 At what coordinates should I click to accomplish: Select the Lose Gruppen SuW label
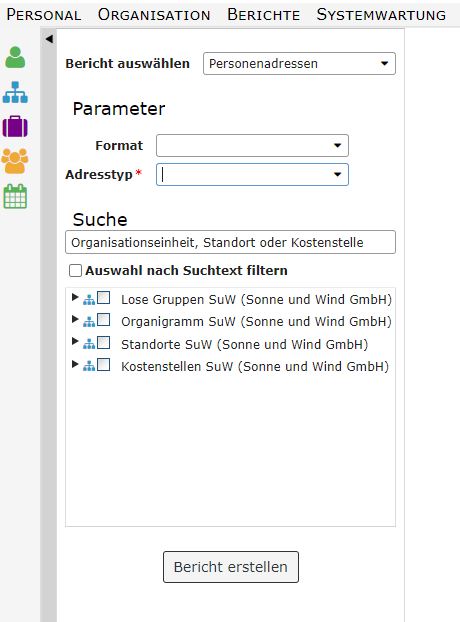click(256, 299)
